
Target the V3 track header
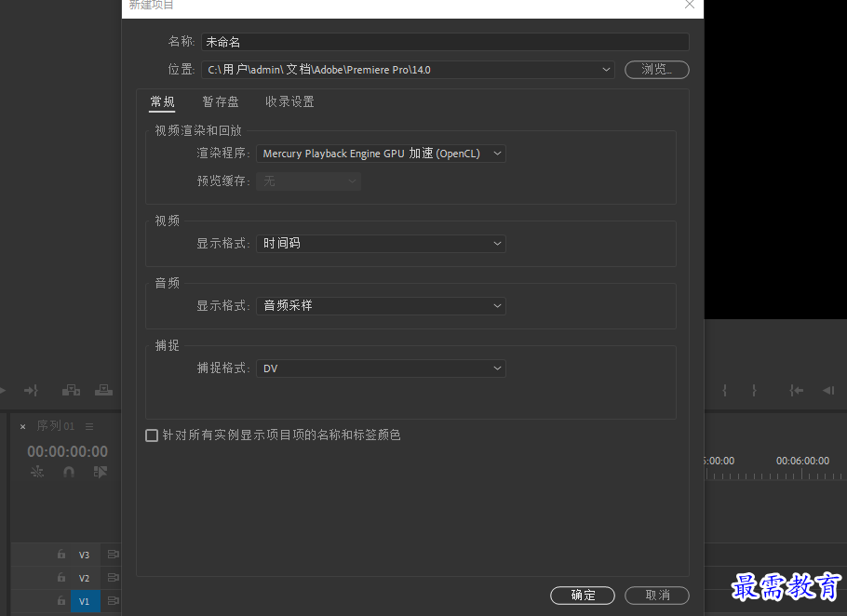click(85, 555)
